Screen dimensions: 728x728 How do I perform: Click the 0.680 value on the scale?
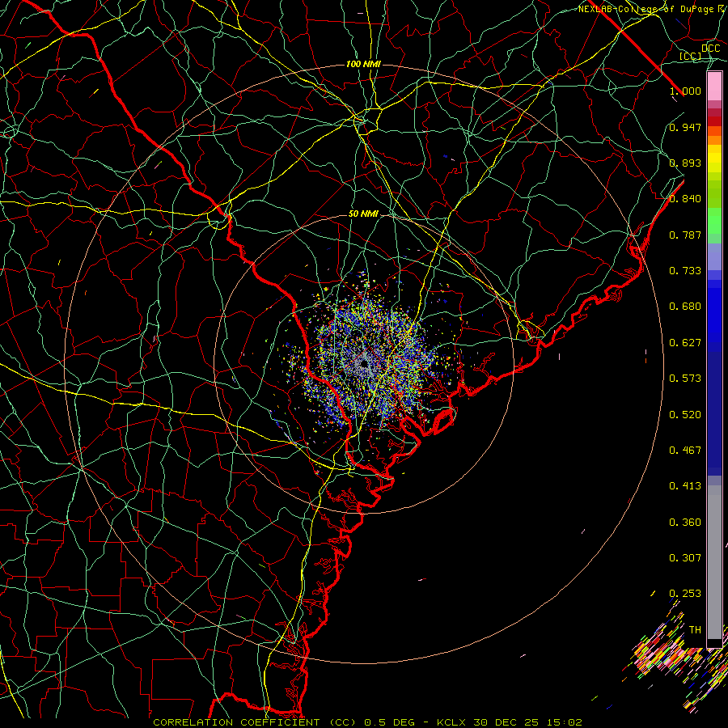pos(685,307)
